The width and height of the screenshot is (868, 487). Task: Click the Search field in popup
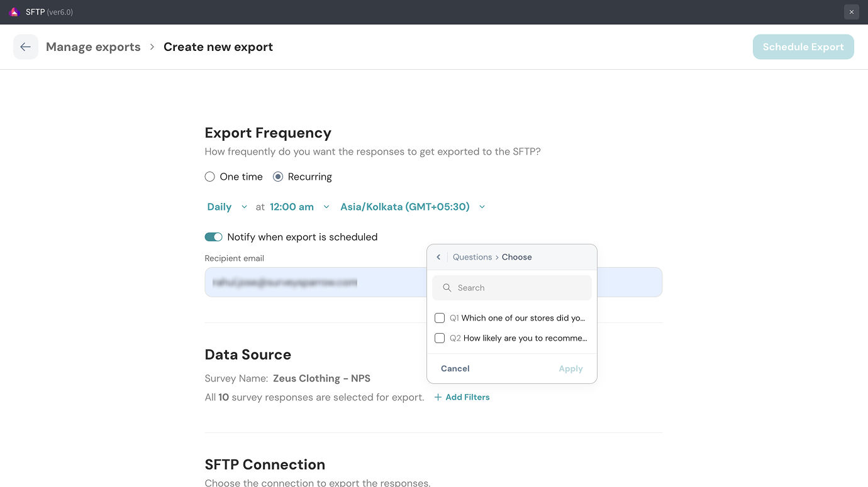coord(519,288)
